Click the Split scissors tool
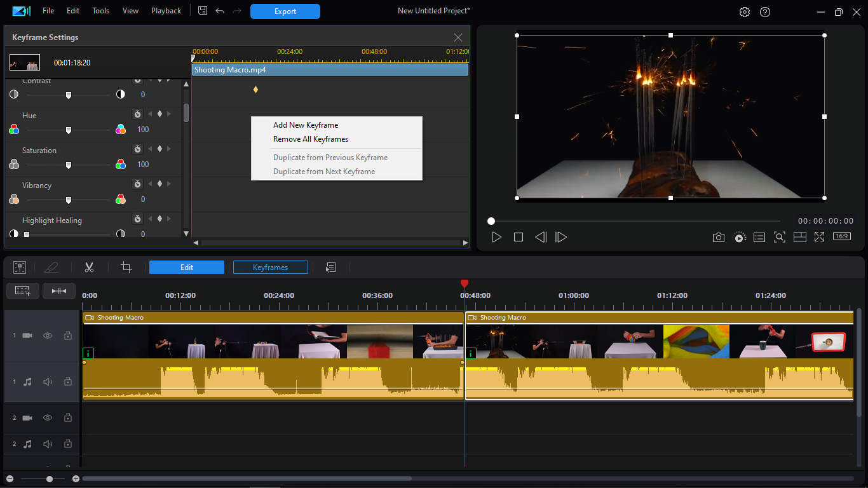The width and height of the screenshot is (868, 488). 89,268
